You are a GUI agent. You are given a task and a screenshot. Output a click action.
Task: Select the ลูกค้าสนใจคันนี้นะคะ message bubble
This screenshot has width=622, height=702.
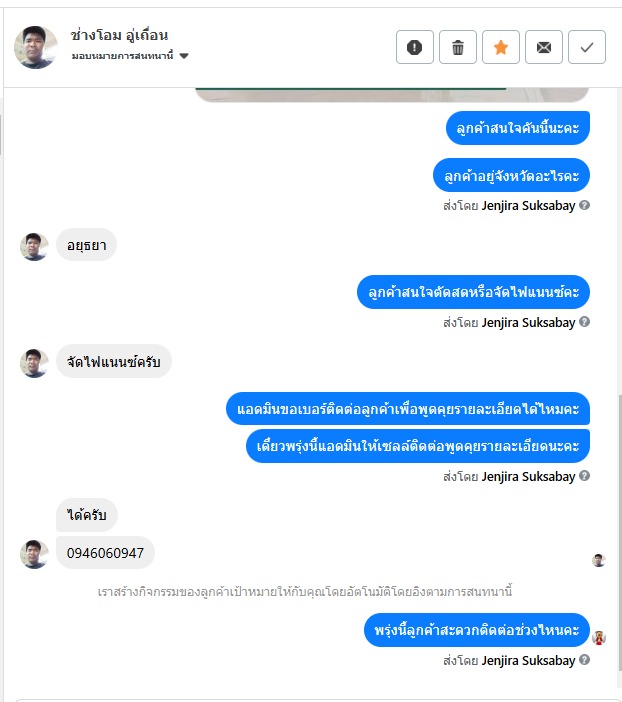coord(518,128)
